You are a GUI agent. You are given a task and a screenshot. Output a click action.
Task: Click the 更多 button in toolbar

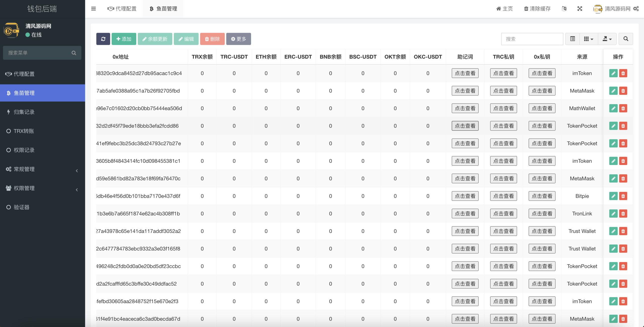(x=238, y=39)
